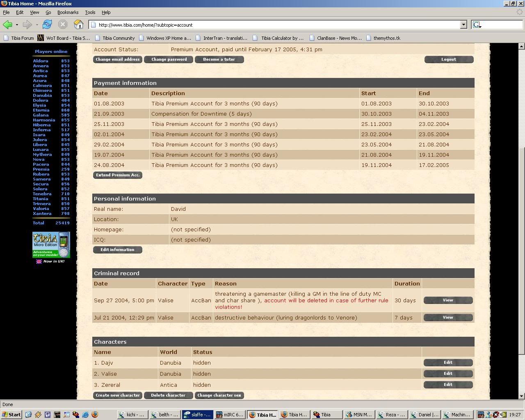The image size is (525, 420).
Task: Open the themythos.tk bookmark
Action: pos(383,38)
